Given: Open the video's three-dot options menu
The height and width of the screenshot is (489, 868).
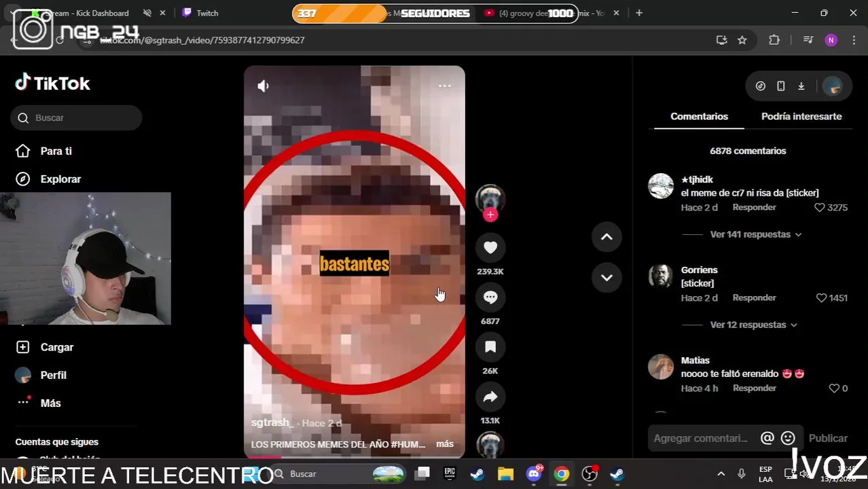Looking at the screenshot, I should point(445,86).
